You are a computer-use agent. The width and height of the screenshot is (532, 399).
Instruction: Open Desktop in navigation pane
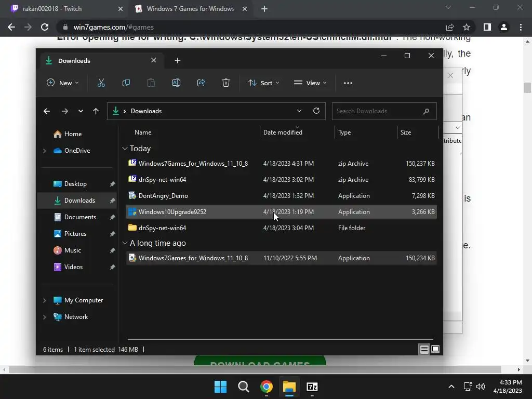click(78, 184)
